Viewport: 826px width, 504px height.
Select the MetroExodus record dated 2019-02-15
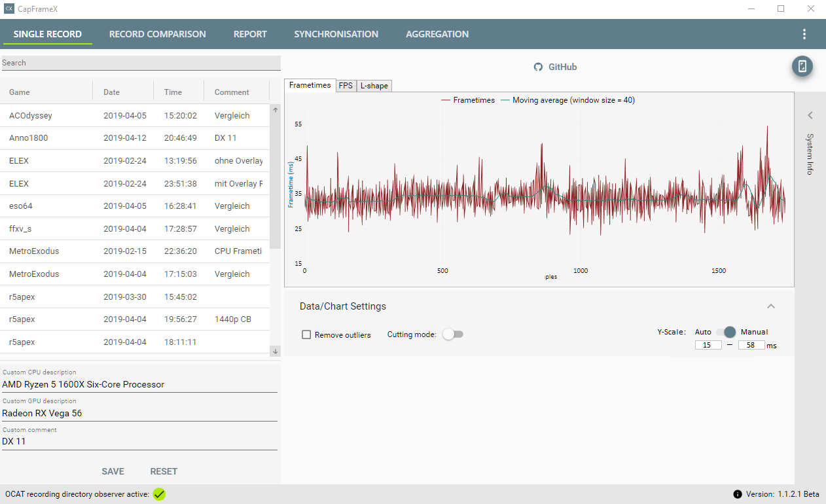135,251
